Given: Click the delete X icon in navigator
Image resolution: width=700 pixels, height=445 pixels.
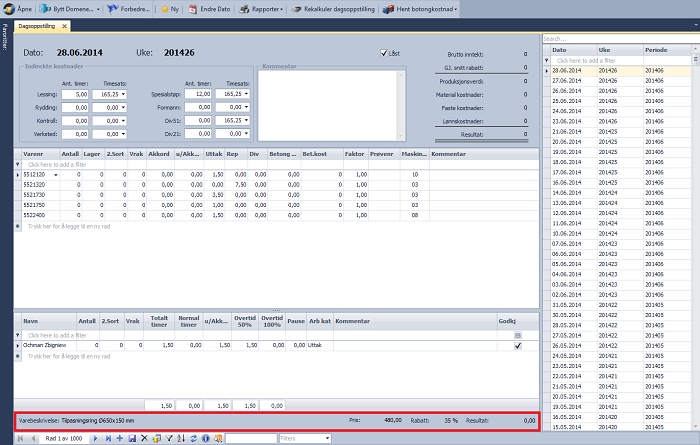Looking at the screenshot, I should (x=143, y=438).
